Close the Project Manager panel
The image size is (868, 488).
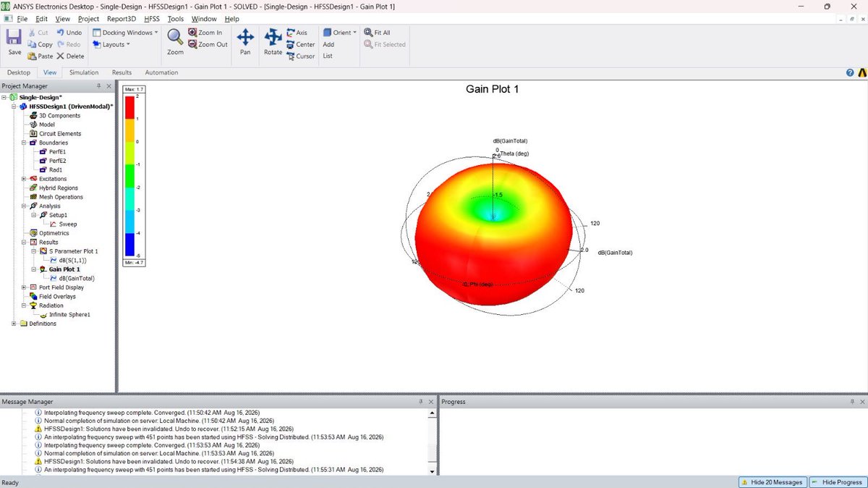click(x=109, y=86)
